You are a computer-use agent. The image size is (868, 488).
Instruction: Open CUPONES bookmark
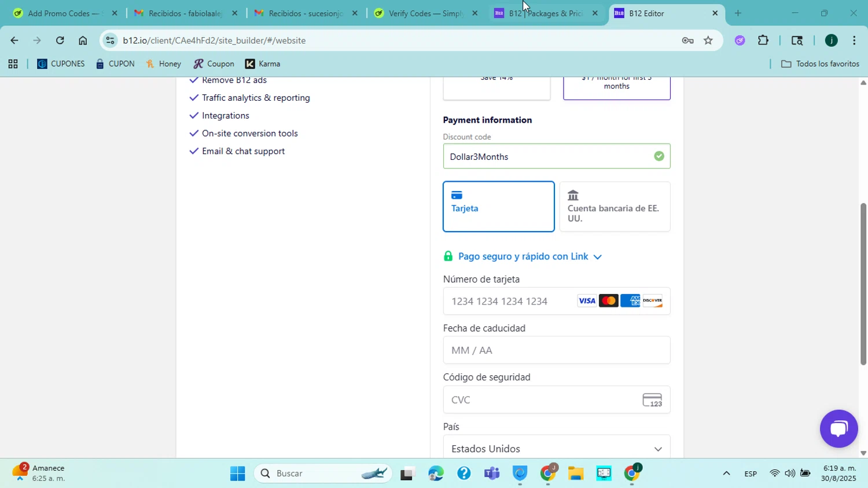pos(61,64)
